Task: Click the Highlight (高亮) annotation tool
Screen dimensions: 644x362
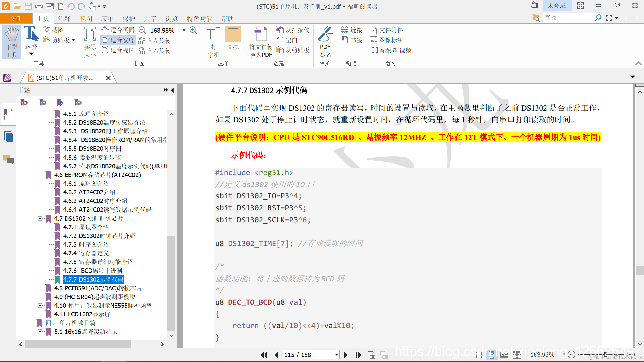Action: click(233, 39)
